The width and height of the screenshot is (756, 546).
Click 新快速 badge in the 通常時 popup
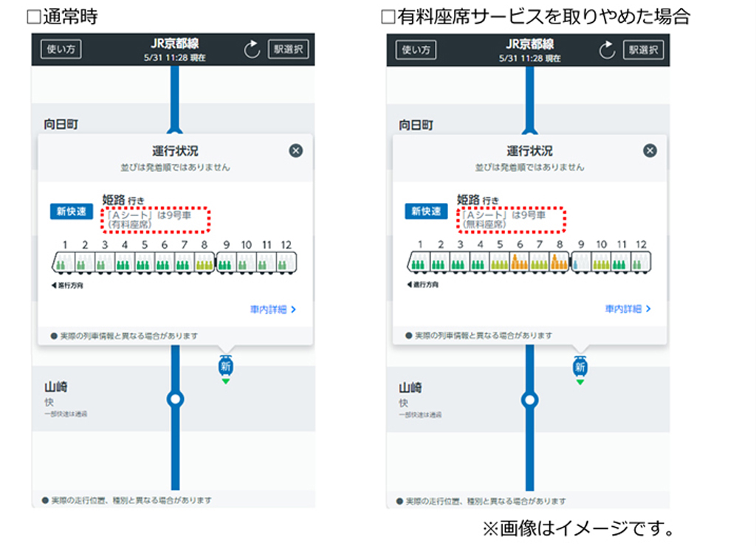click(72, 212)
